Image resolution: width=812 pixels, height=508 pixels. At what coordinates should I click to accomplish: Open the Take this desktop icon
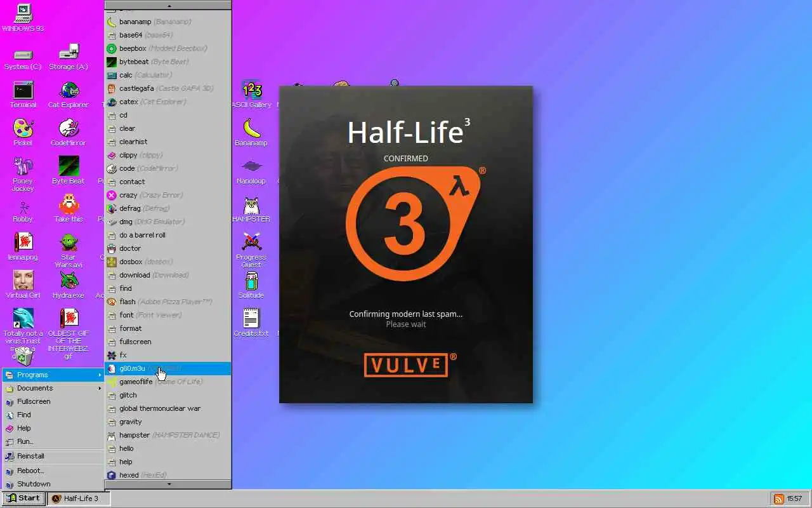69,210
